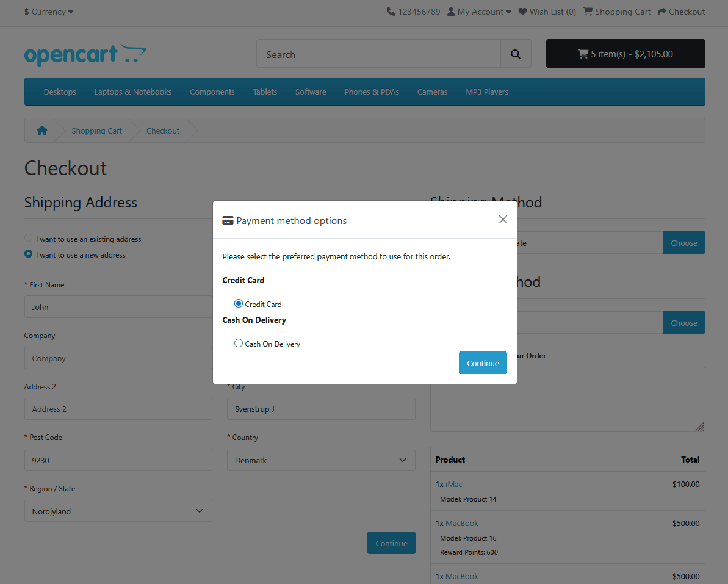Open the Desktops menu

pos(60,92)
